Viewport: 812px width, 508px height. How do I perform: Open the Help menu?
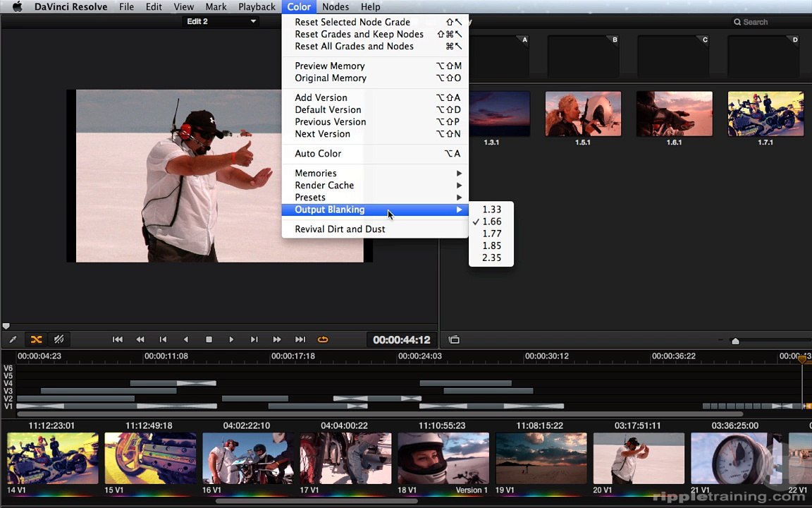click(x=370, y=7)
